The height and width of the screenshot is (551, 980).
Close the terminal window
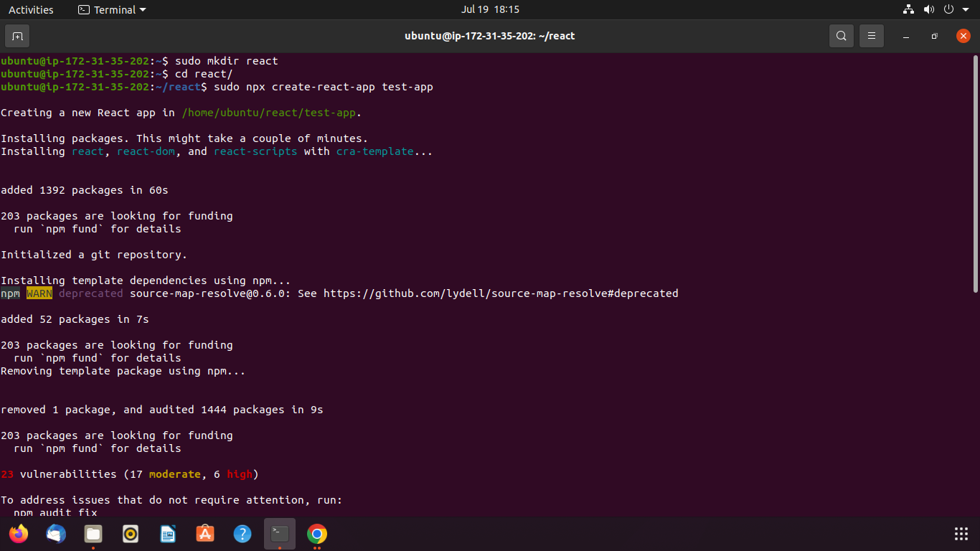click(963, 36)
